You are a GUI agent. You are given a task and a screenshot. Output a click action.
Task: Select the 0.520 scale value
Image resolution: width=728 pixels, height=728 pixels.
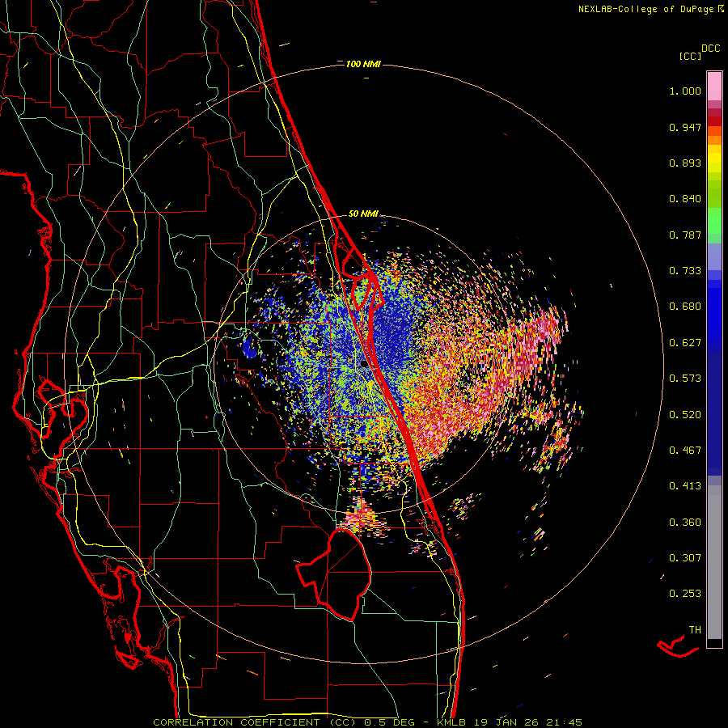(685, 414)
